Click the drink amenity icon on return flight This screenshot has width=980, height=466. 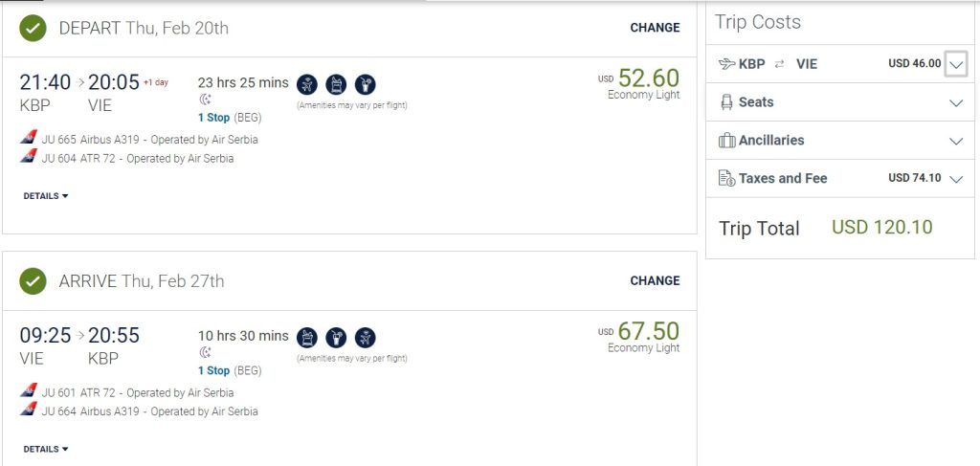[336, 337]
